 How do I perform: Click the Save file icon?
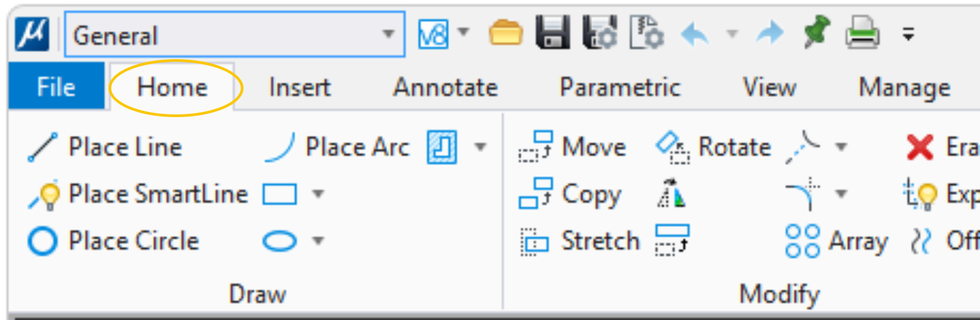554,34
